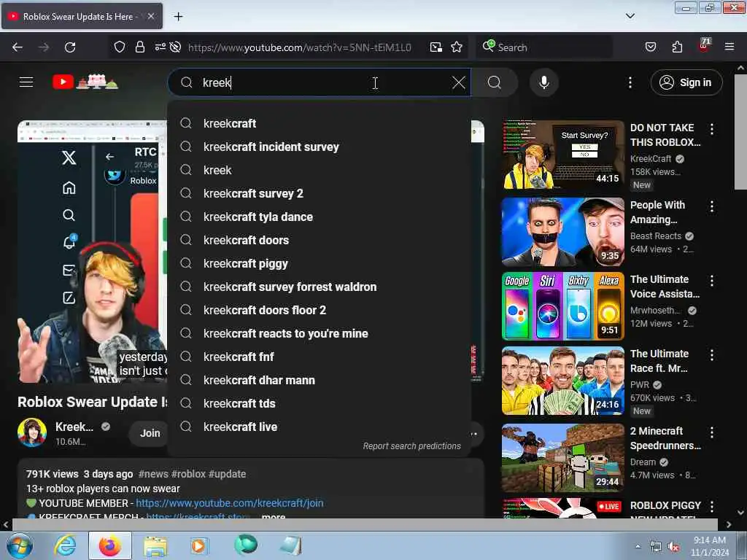Pick 'kreekcraft live' suggestion
Screen dimensions: 747x560
tap(320, 427)
